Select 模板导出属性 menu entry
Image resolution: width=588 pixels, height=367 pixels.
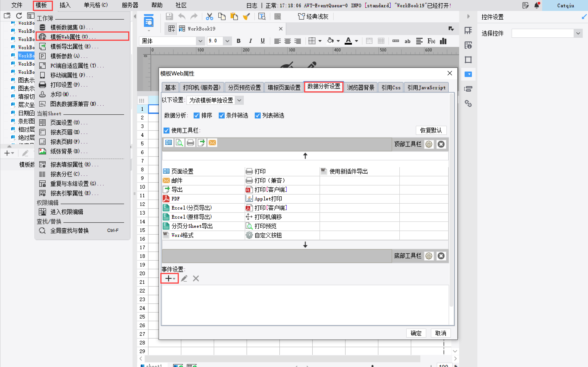pos(70,46)
